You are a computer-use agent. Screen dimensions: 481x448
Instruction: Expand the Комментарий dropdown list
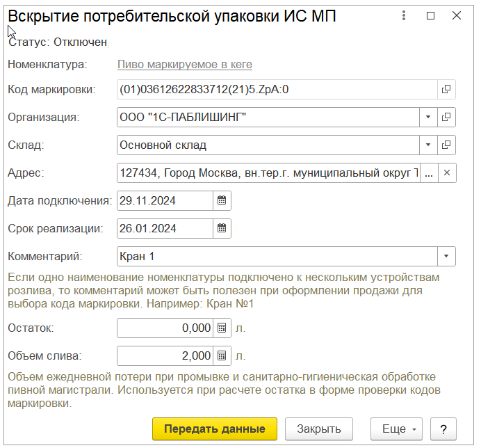pyautogui.click(x=446, y=256)
